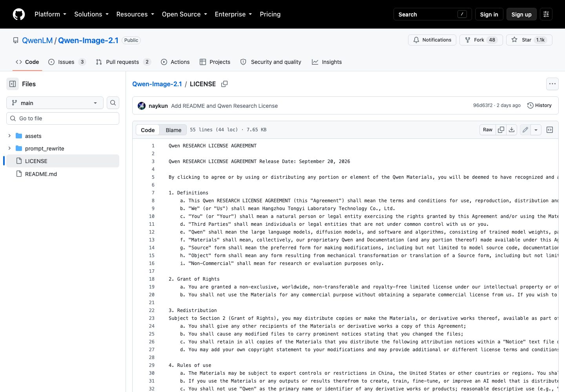Open the symbols panel icon
Image resolution: width=565 pixels, height=392 pixels.
tap(550, 130)
